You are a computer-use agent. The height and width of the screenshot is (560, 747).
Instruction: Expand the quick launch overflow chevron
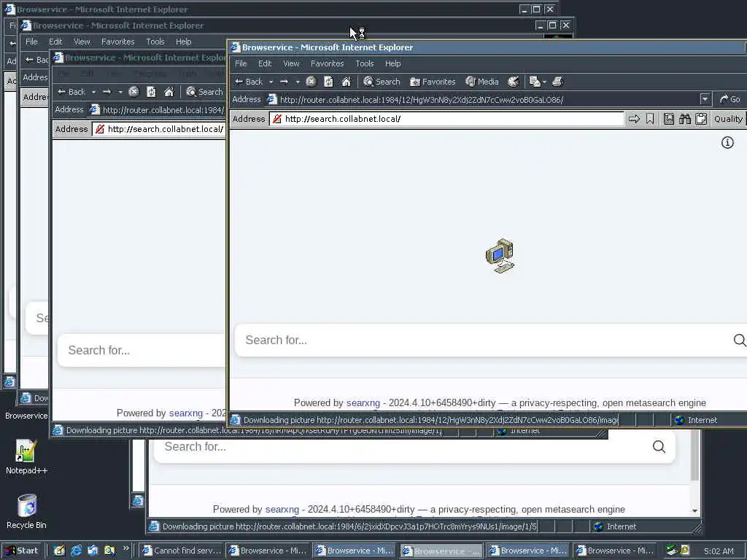coord(125,548)
